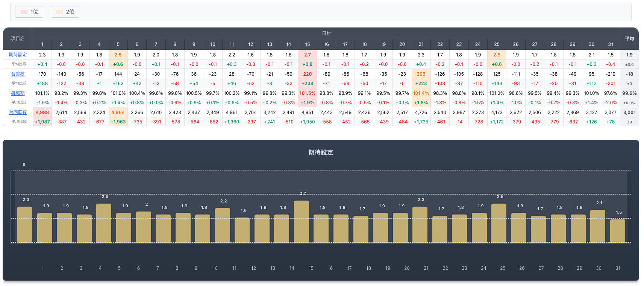The height and width of the screenshot is (286, 644).
Task: Click the pink 1位 color swatch
Action: (x=24, y=12)
